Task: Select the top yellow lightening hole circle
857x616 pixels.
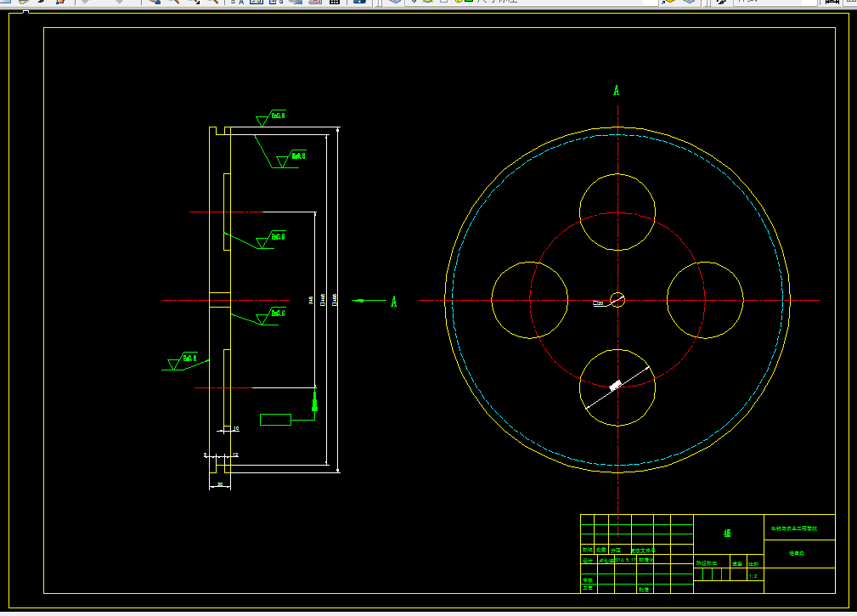Action: pos(617,212)
